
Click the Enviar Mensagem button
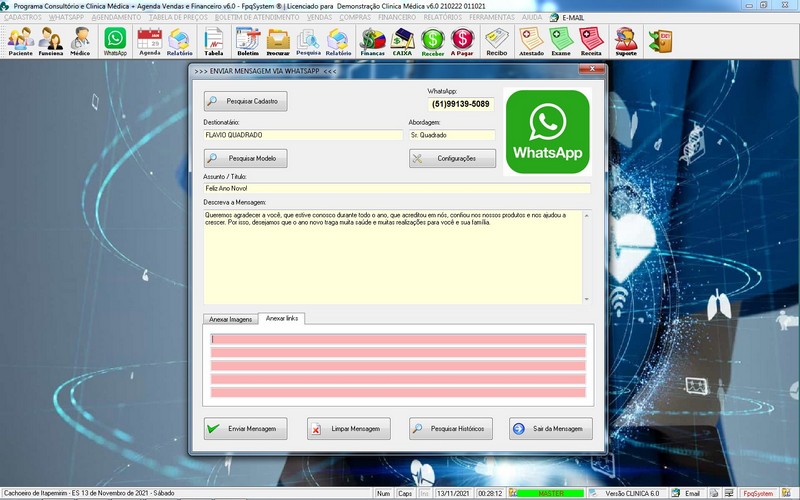click(x=246, y=428)
